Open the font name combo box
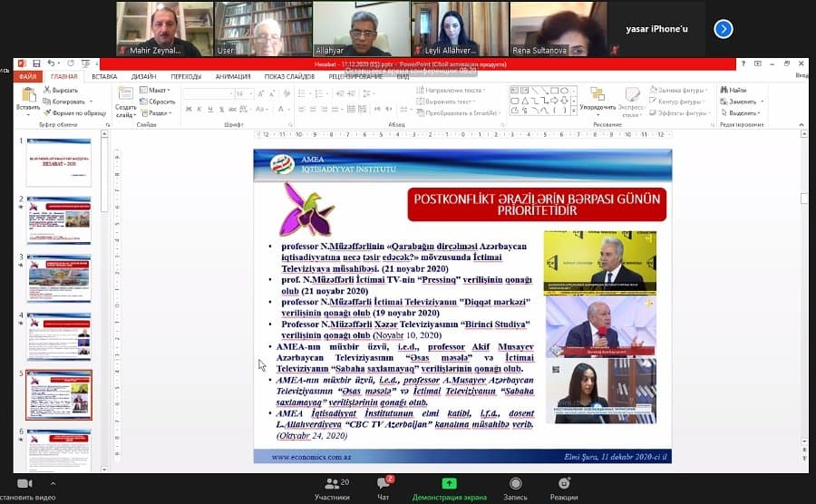The image size is (816, 504). (209, 93)
